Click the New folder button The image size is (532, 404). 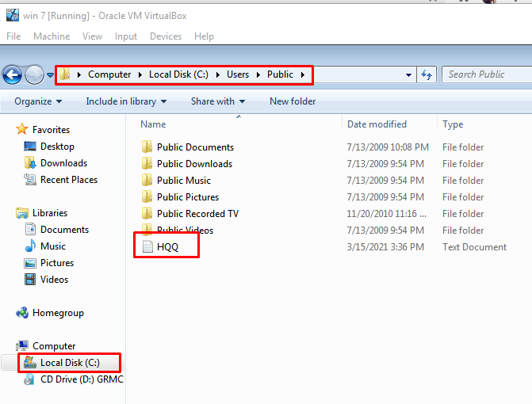tap(293, 101)
